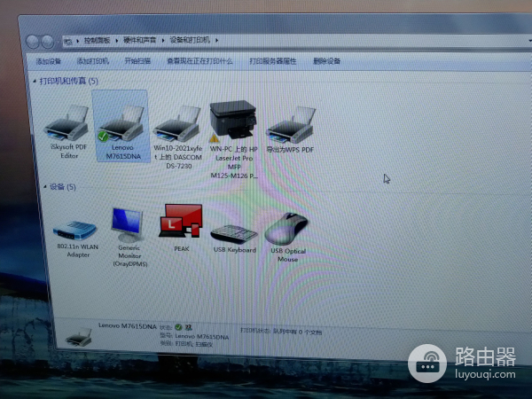
Task: Select the USB Optical Mouse device
Action: pyautogui.click(x=286, y=229)
